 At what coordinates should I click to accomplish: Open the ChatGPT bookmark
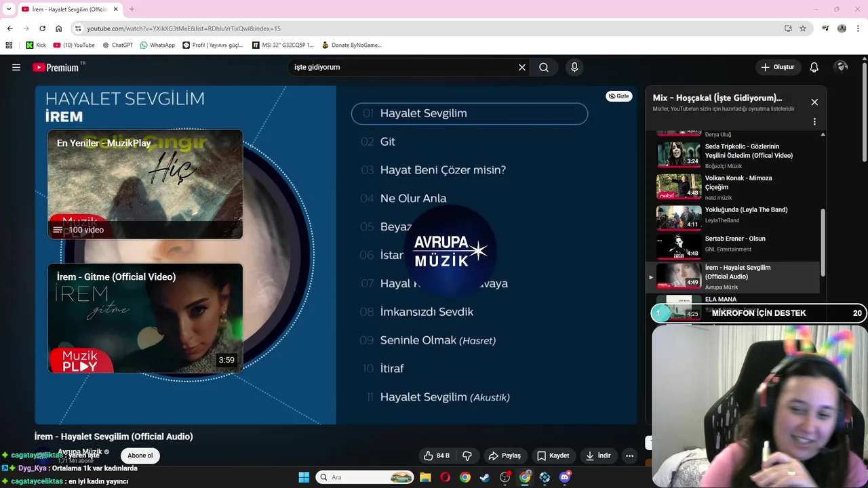tap(117, 45)
